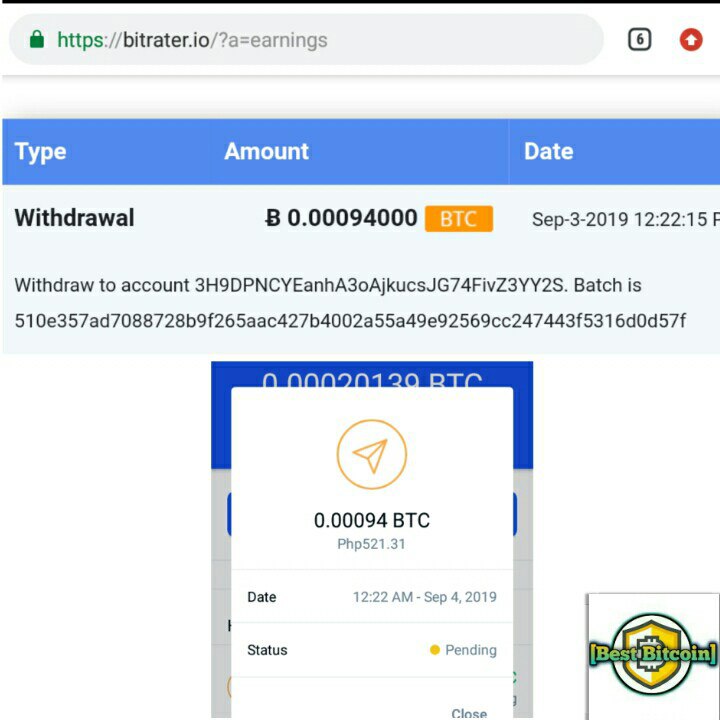Click the green padlock security icon
This screenshot has width=720, height=720.
(x=37, y=39)
